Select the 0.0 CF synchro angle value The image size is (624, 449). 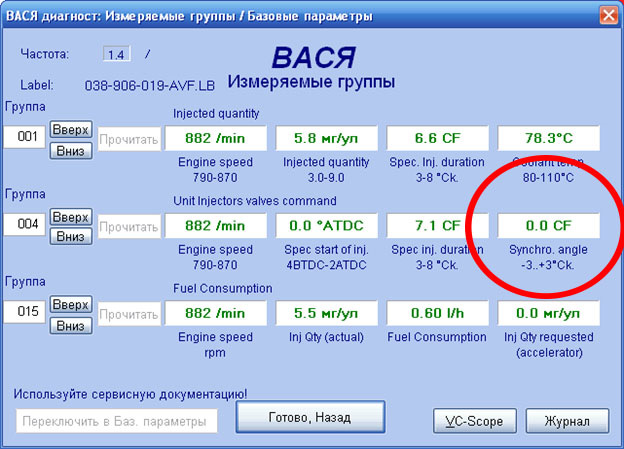click(548, 226)
